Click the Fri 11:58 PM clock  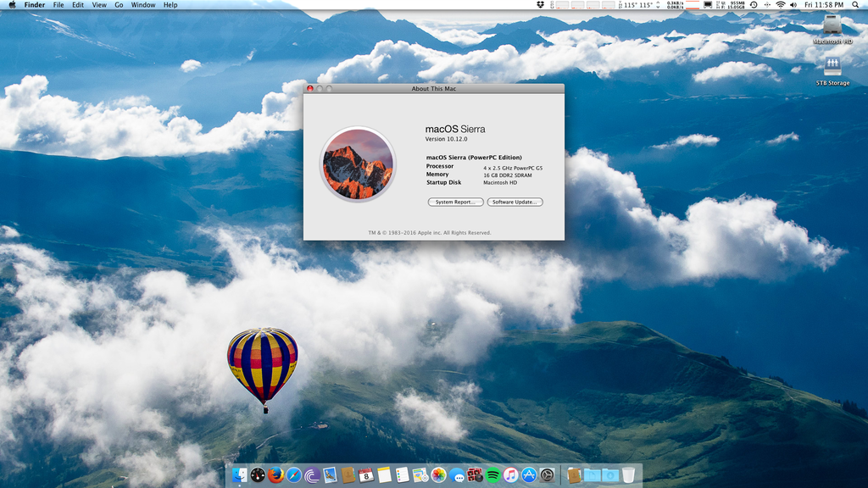[824, 4]
